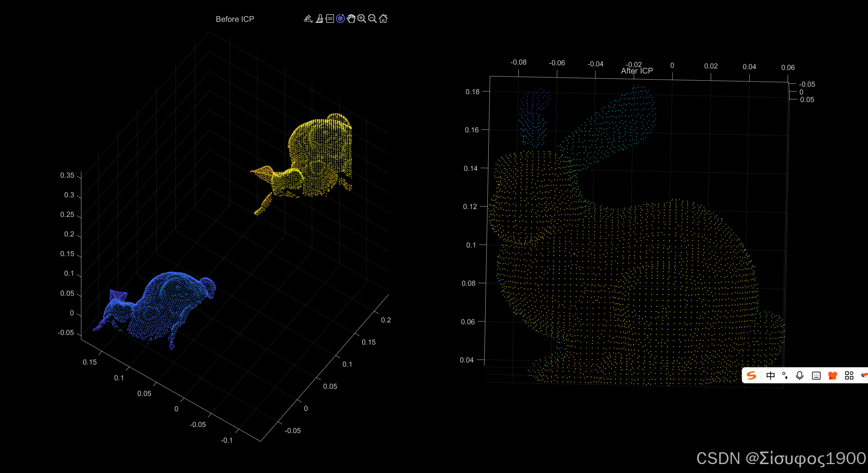Expand the Sogou toolbox grid icon
The width and height of the screenshot is (868, 473).
849,376
